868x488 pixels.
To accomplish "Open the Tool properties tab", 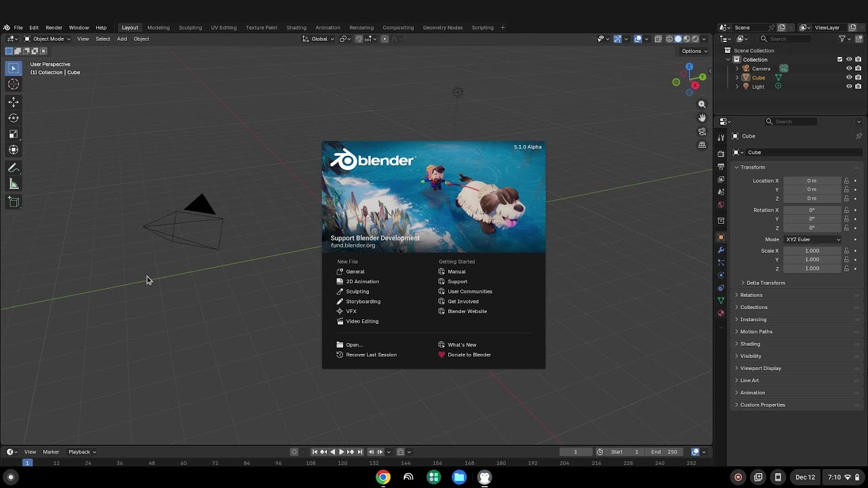I will click(x=721, y=137).
